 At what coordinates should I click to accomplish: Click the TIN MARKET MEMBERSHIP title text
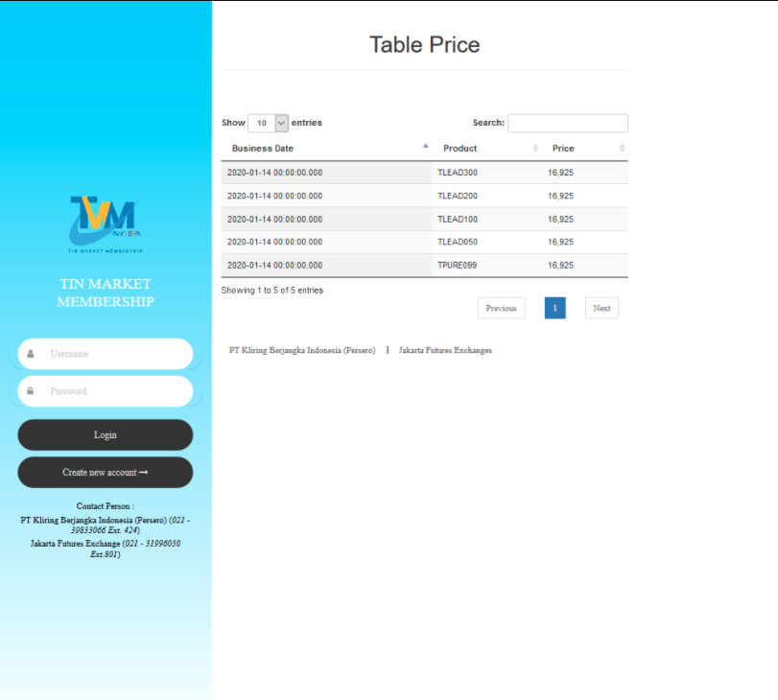click(106, 292)
